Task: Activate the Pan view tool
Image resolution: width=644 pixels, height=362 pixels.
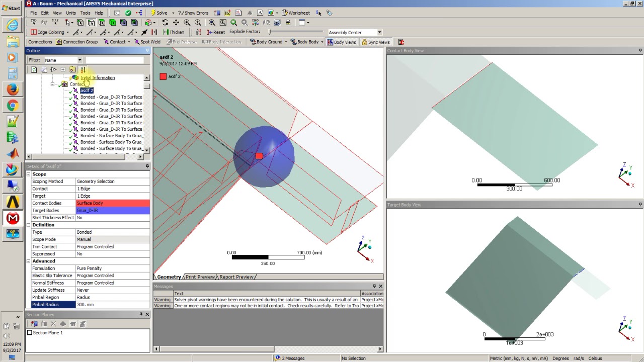Action: pyautogui.click(x=176, y=23)
